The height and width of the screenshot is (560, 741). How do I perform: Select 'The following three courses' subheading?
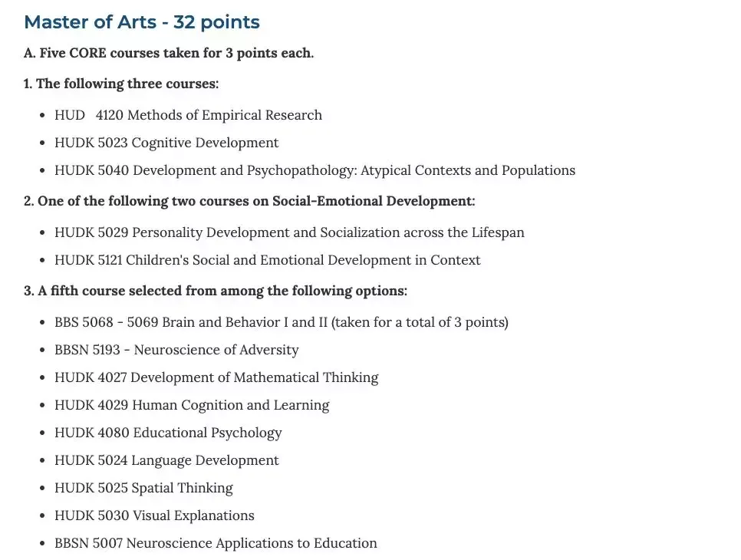tap(121, 84)
